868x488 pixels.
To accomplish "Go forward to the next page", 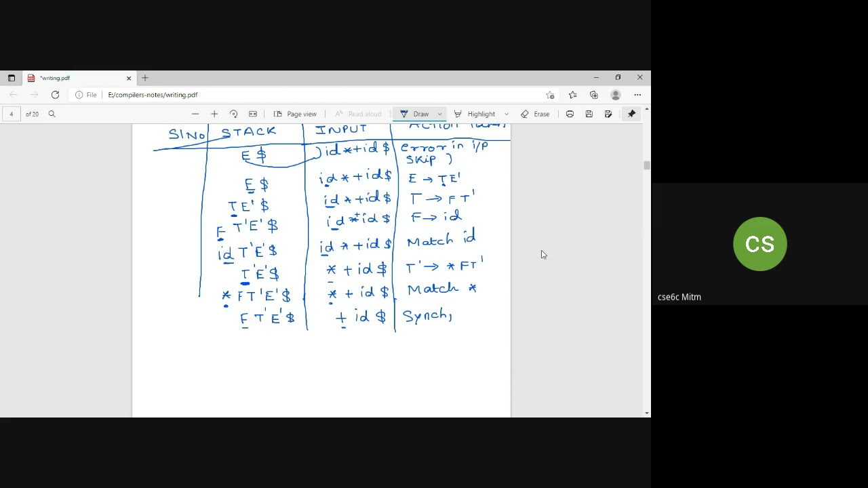I will click(34, 95).
